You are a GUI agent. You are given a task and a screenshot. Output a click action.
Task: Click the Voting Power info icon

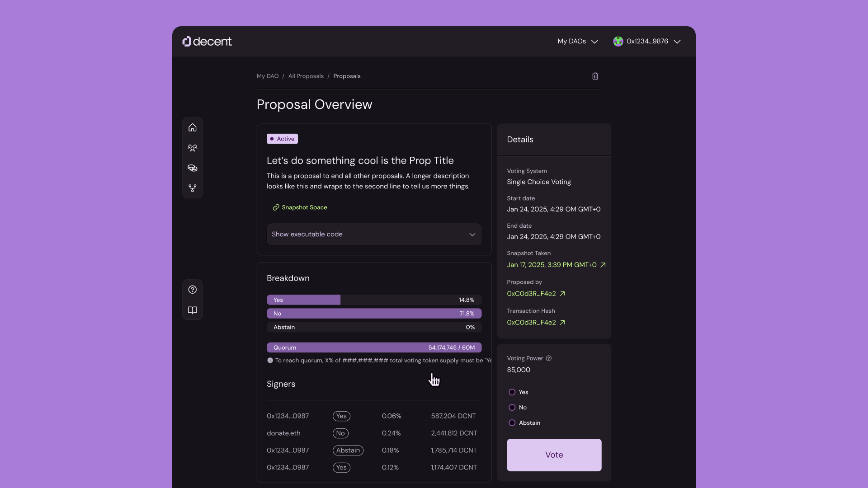549,358
